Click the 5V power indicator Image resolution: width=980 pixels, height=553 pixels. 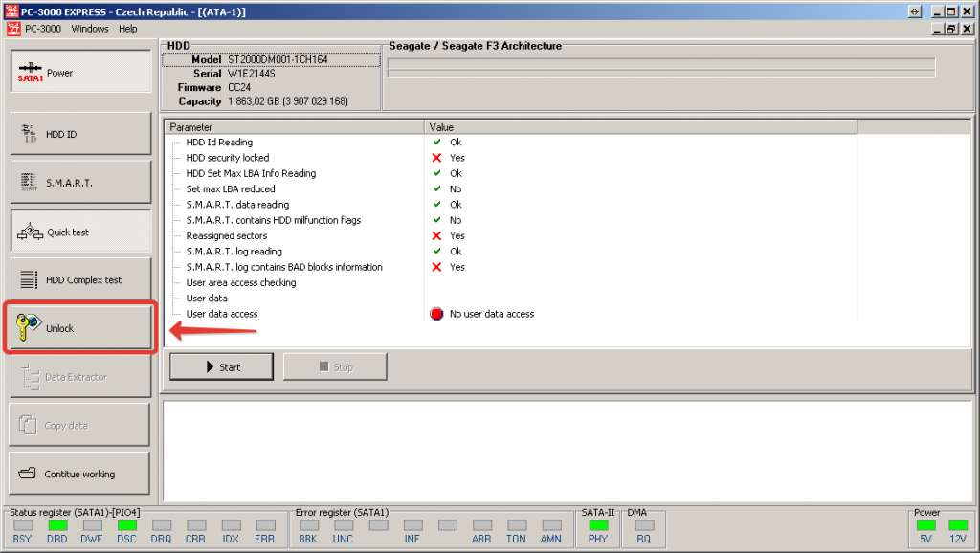(925, 525)
